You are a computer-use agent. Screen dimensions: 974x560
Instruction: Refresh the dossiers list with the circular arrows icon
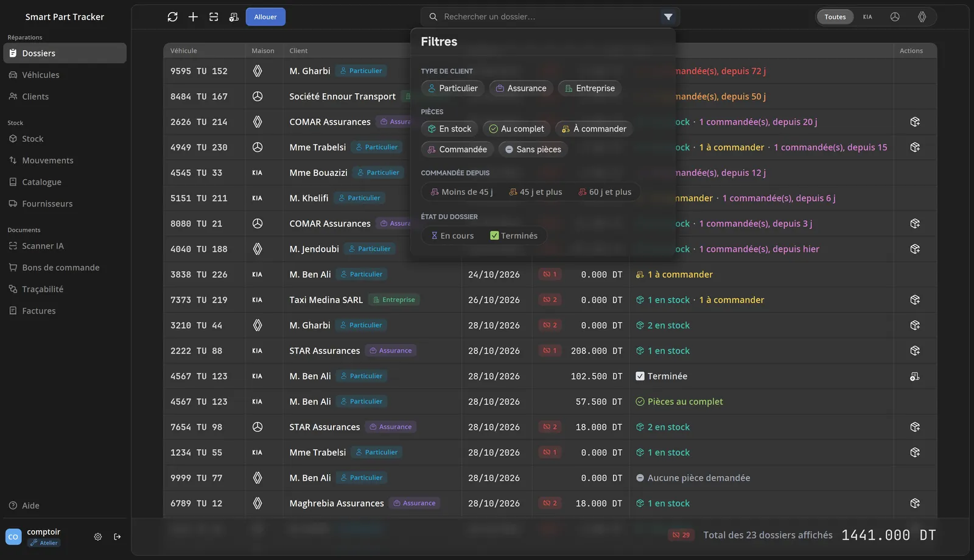point(173,17)
